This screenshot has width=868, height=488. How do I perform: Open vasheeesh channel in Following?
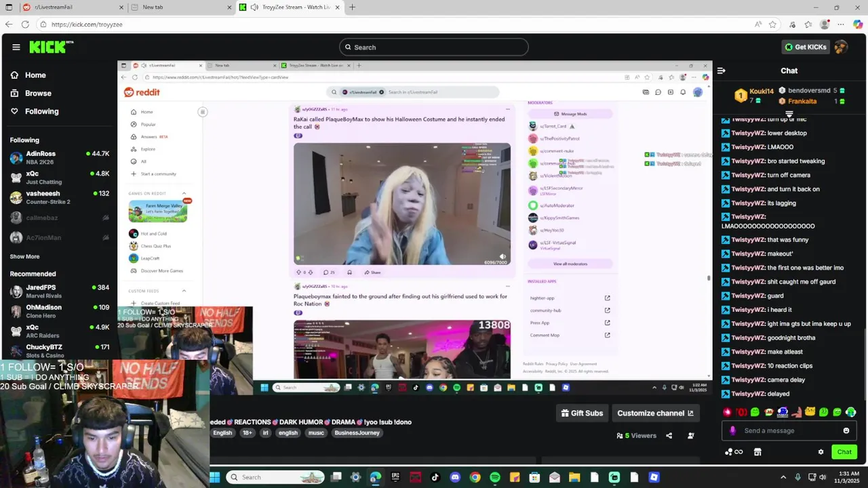[x=59, y=197]
